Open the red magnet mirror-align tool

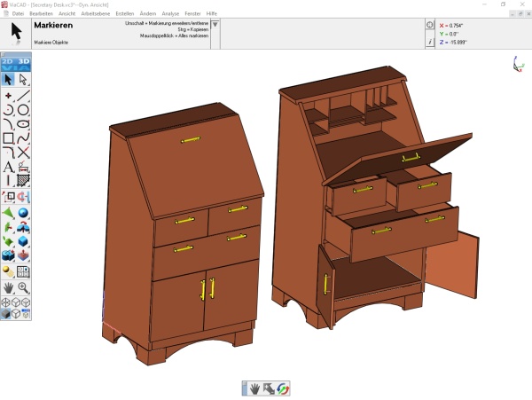coord(23,197)
